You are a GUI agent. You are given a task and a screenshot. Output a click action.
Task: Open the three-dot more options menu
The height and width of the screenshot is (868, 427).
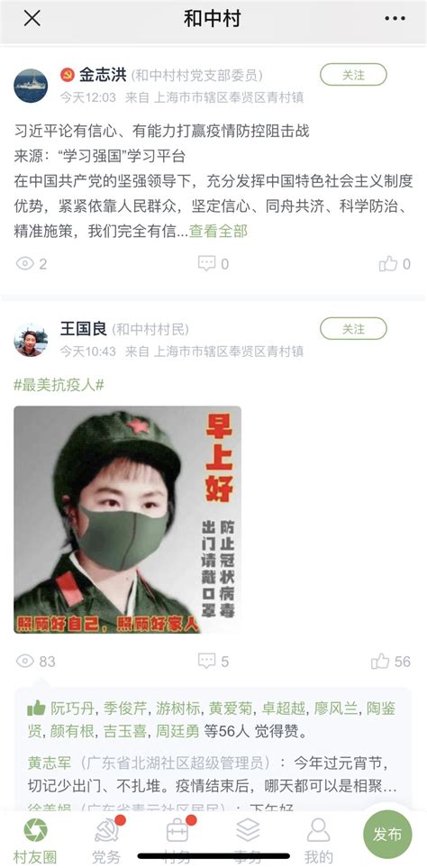tap(395, 18)
